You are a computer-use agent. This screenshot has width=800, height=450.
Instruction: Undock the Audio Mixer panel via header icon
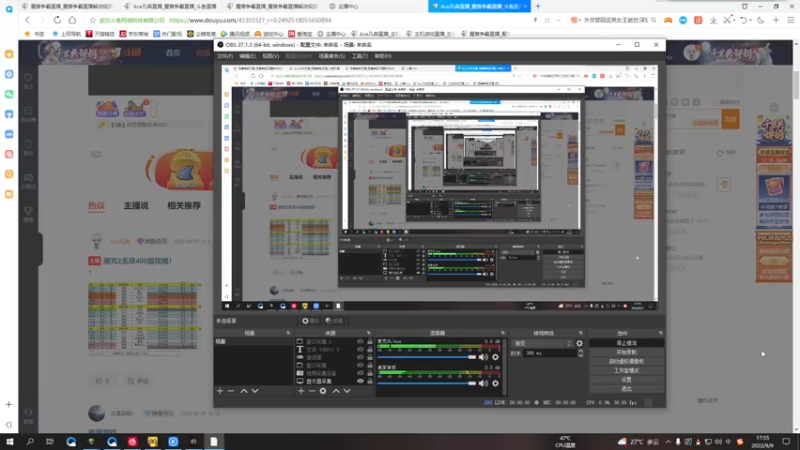coord(503,333)
